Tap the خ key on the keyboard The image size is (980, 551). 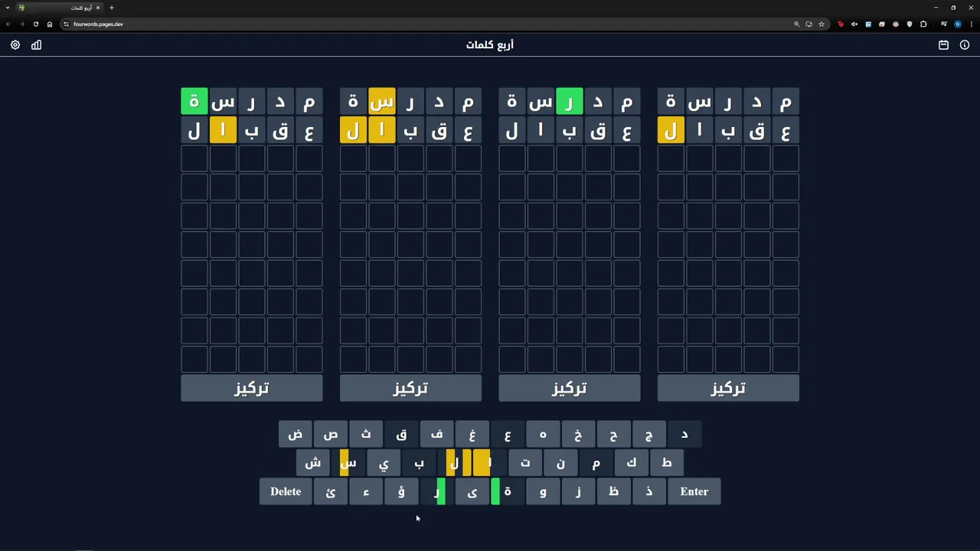pyautogui.click(x=578, y=434)
